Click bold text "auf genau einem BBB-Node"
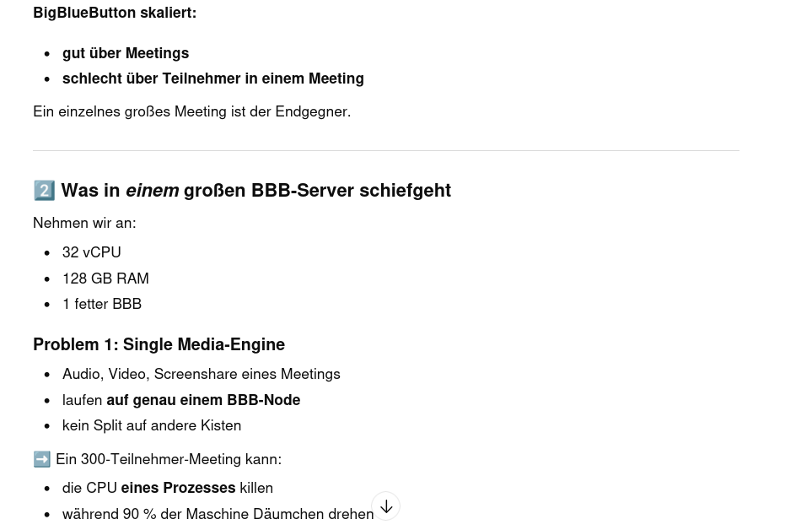 point(203,400)
